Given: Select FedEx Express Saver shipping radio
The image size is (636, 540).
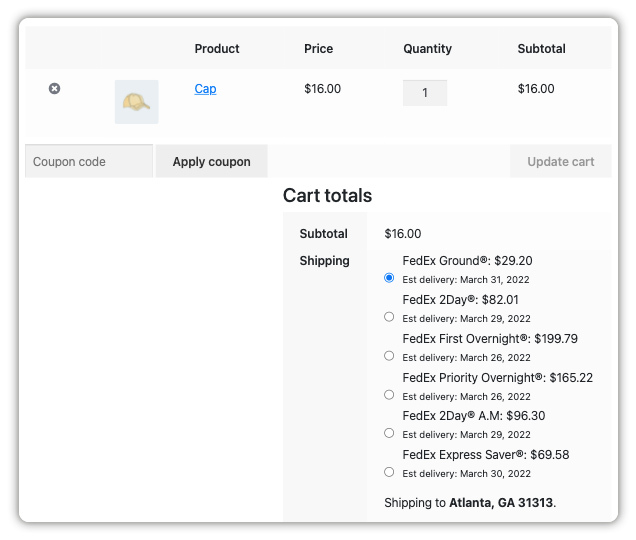Looking at the screenshot, I should point(389,472).
